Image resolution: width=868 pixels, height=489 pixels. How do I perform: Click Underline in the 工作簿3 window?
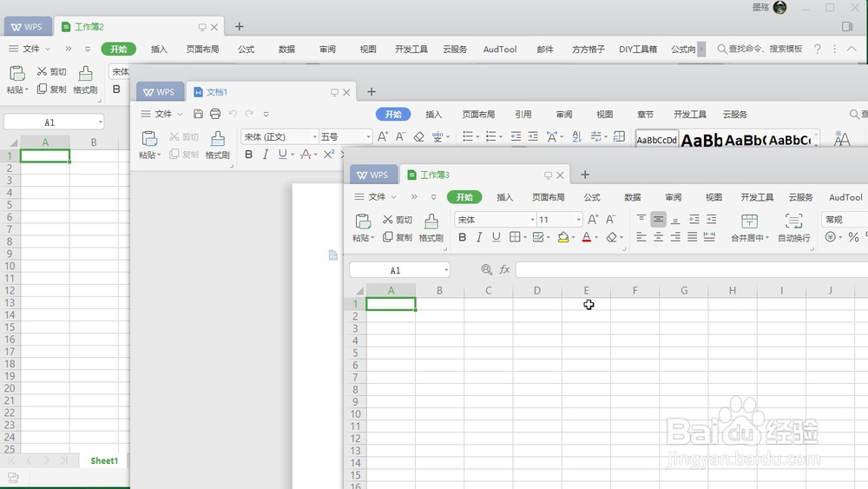pyautogui.click(x=496, y=238)
